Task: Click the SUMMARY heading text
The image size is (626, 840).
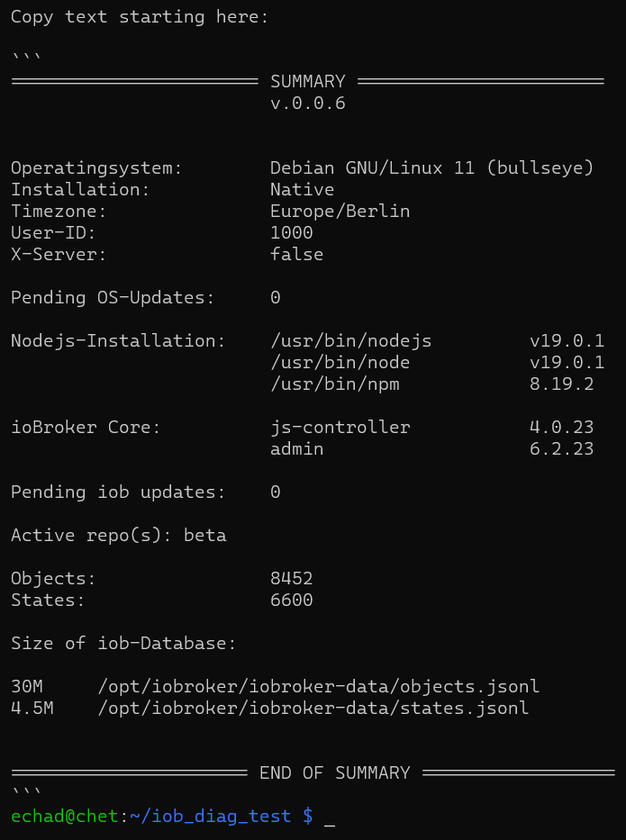Action: click(308, 81)
